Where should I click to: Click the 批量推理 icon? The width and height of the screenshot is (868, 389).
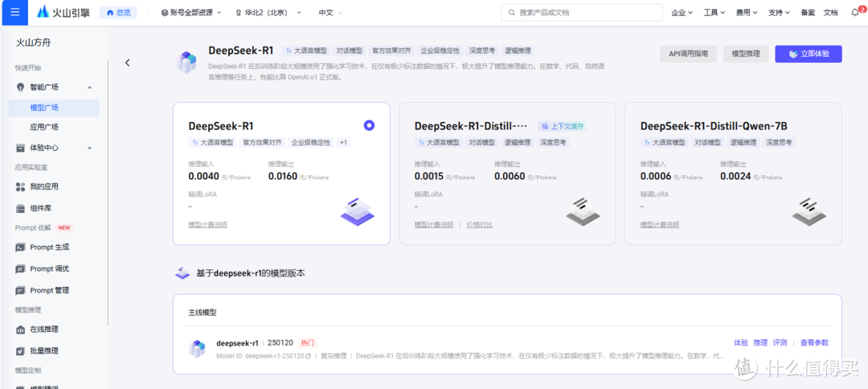point(20,350)
